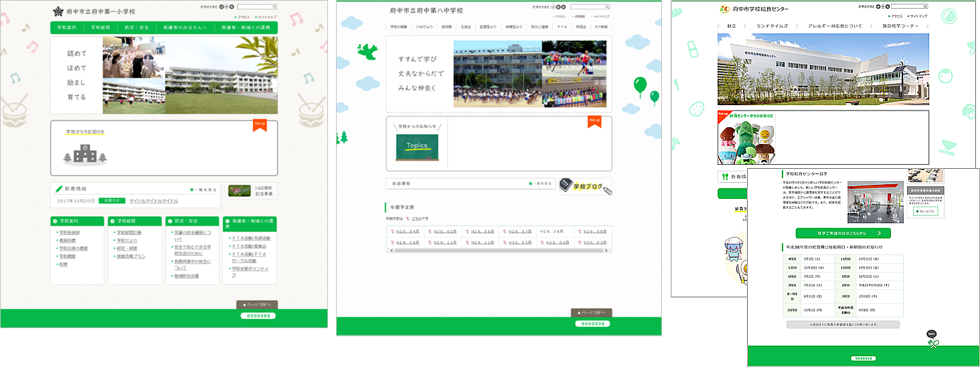Open 学校の概要 tab on the 第八中学校 site
980x367 pixels.
(400, 27)
